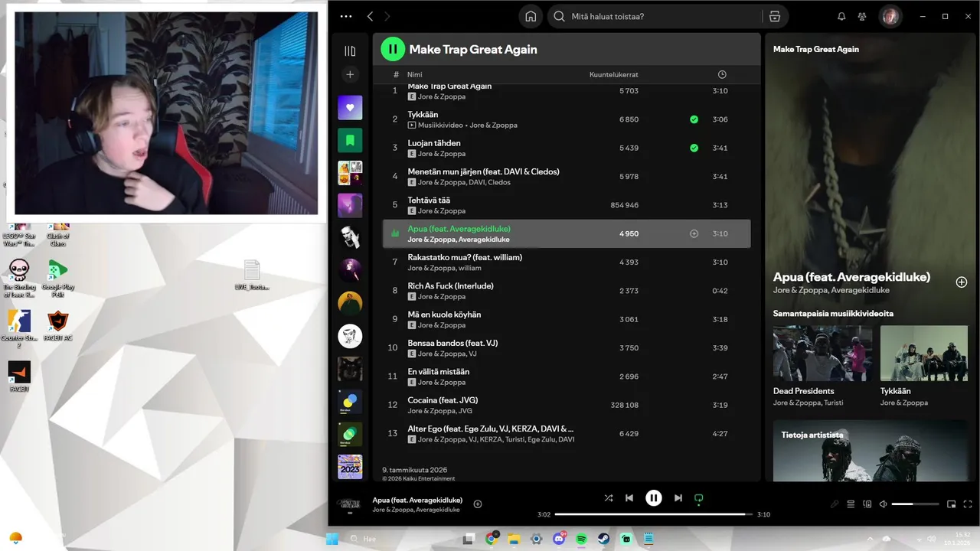Open the bottom bar song title 'Apua'
Image resolution: width=980 pixels, height=551 pixels.
(x=417, y=500)
